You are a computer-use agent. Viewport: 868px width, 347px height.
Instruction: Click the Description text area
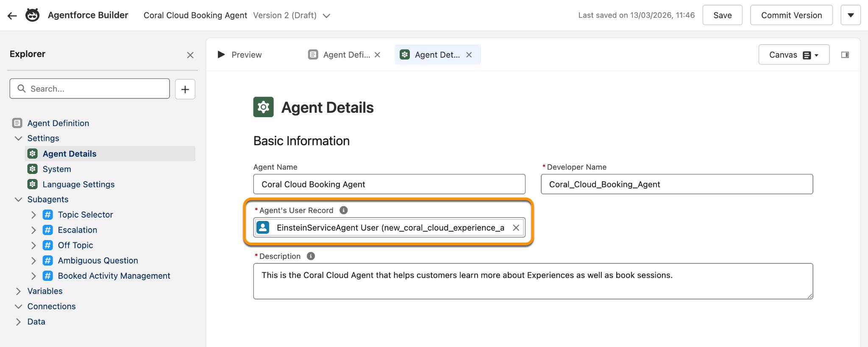click(x=533, y=281)
